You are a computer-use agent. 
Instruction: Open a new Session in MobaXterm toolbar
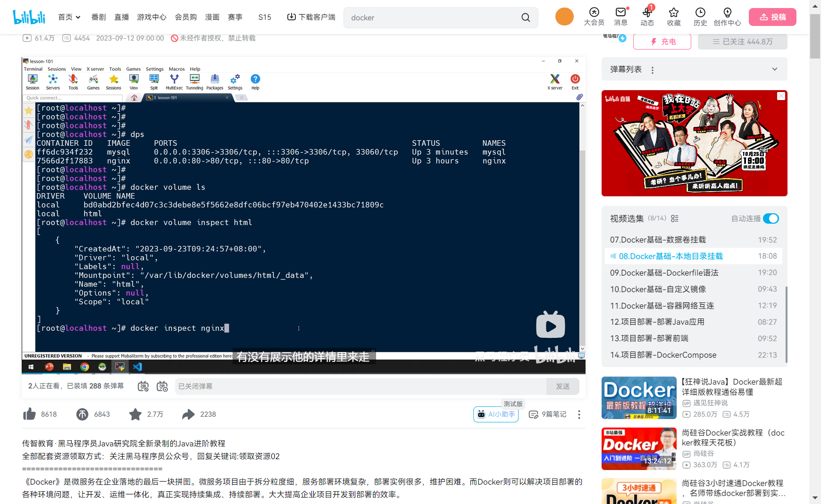click(33, 81)
